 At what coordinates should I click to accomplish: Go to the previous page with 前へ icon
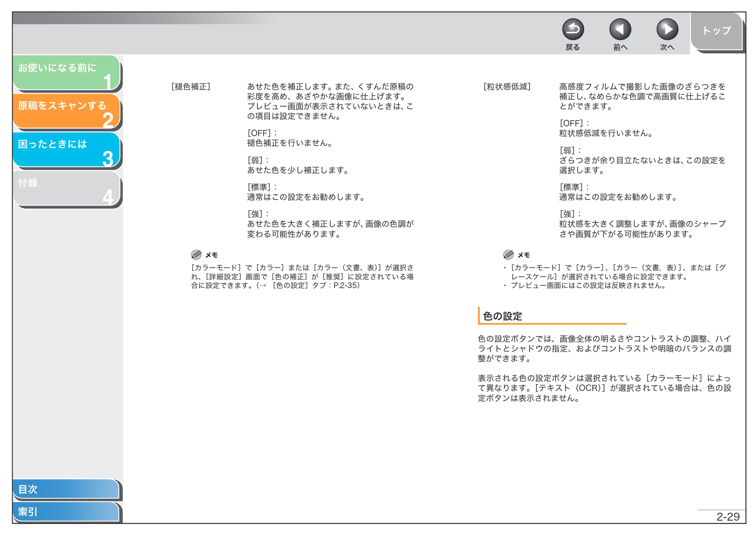pos(620,29)
